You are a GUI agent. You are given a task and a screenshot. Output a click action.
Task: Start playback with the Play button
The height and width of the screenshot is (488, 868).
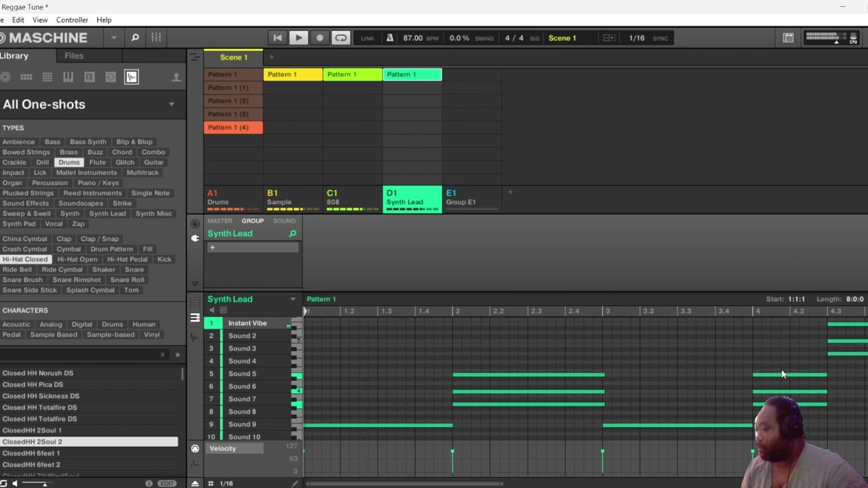coord(298,38)
